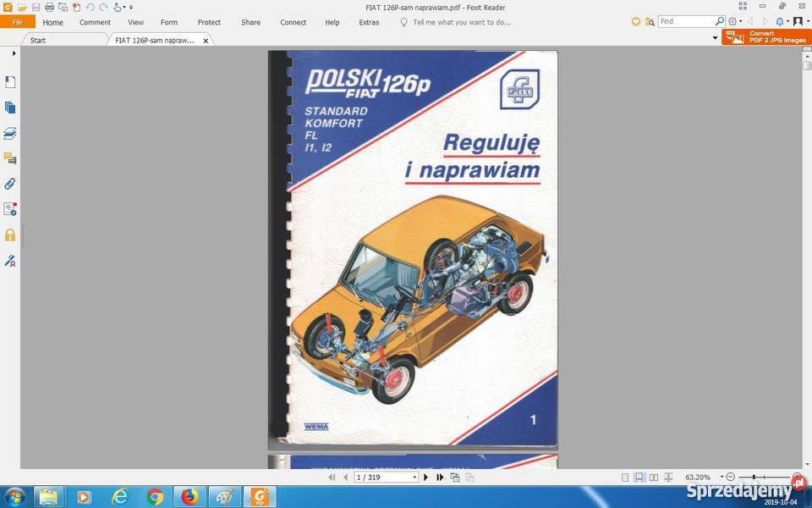
Task: Adjust the zoom slider handle
Action: [754, 477]
